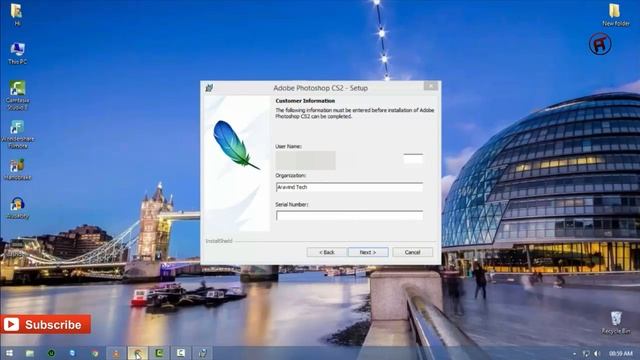Open the blue taskbar app icon
This screenshot has width=640, height=360.
coord(73,353)
